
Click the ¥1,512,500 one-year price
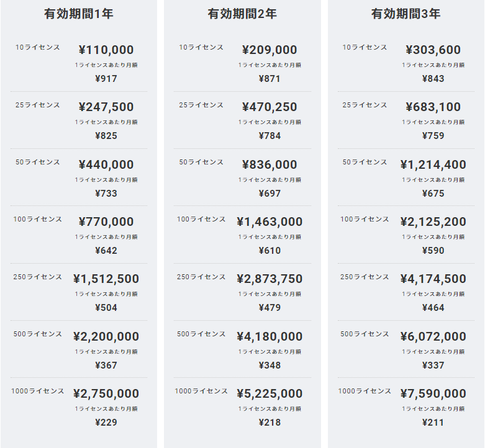[106, 279]
